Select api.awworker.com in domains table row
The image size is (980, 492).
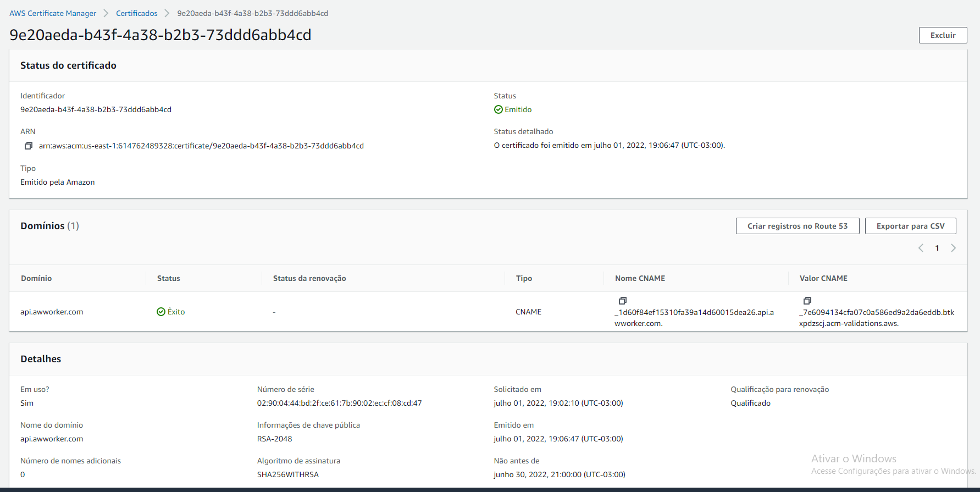[52, 312]
